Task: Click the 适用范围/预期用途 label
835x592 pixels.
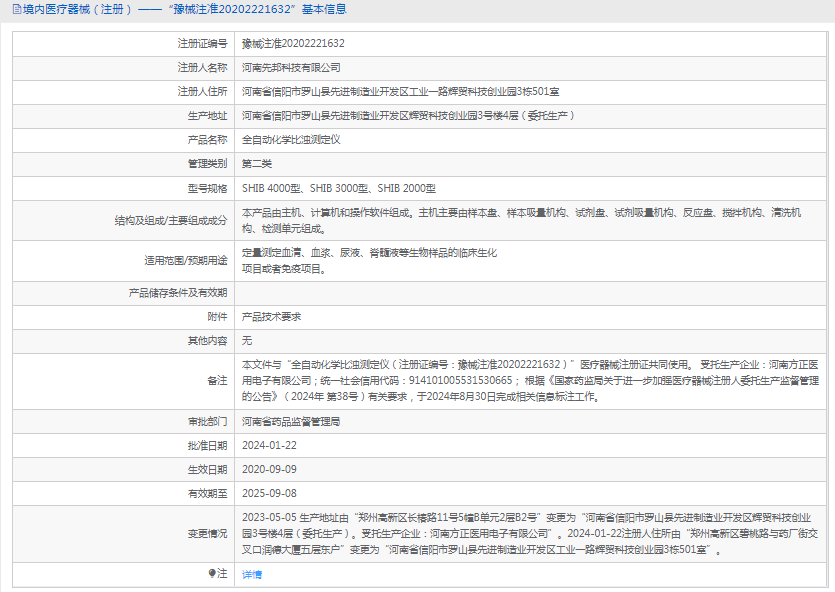Action: (185, 260)
